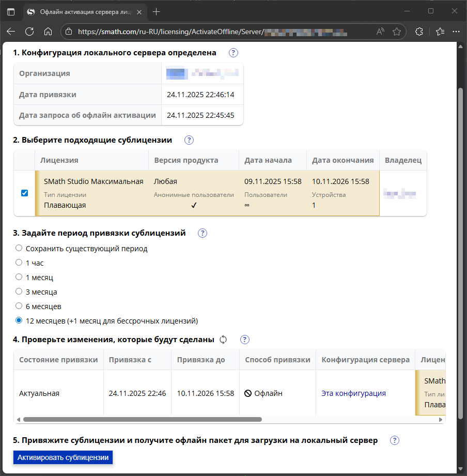Open help icon for binding period section
This screenshot has width=467, height=476.
pos(203,233)
